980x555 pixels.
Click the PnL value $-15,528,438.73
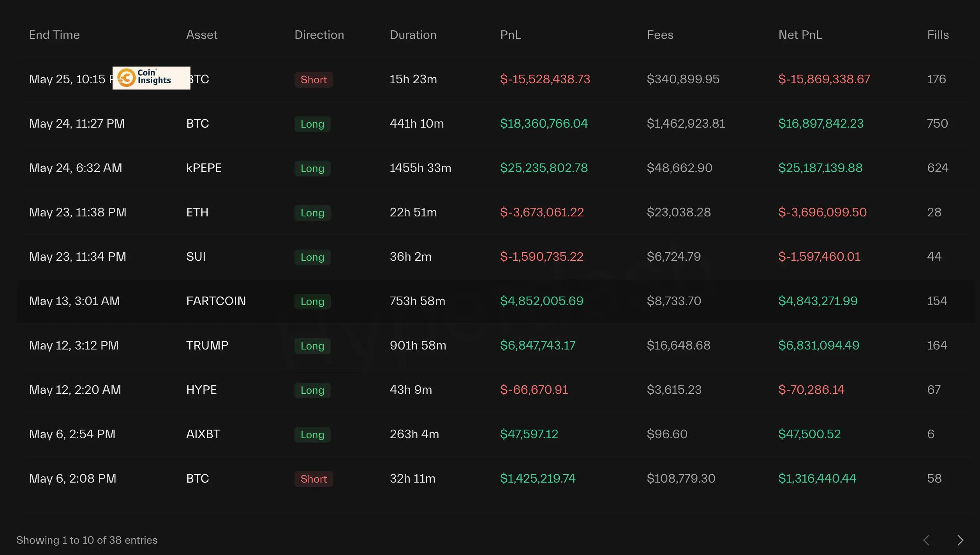pyautogui.click(x=545, y=79)
